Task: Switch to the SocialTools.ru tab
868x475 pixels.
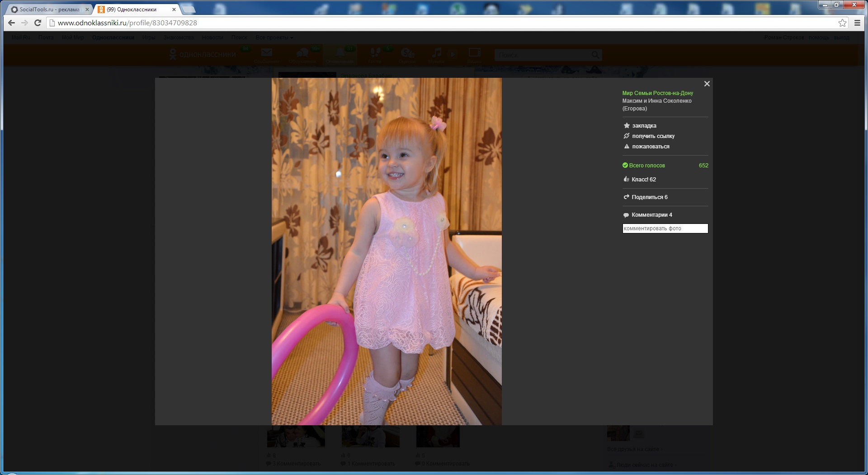Action: pos(49,9)
